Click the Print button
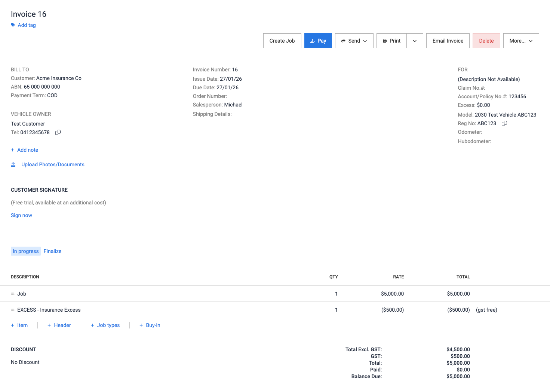Image resolution: width=550 pixels, height=392 pixels. tap(391, 41)
